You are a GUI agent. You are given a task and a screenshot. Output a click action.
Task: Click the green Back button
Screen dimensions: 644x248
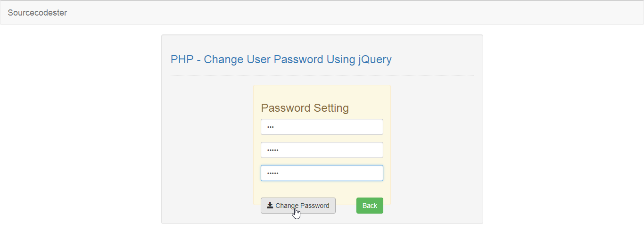pos(370,206)
